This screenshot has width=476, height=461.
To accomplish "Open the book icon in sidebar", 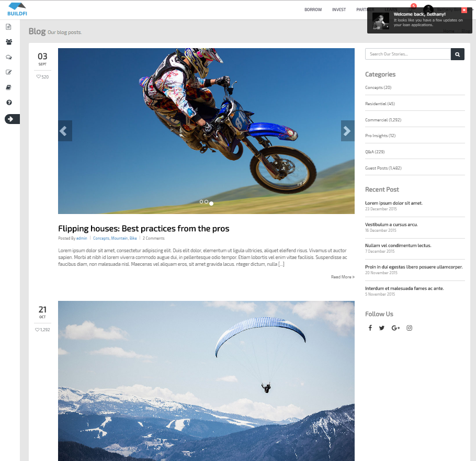I will click(x=9, y=87).
